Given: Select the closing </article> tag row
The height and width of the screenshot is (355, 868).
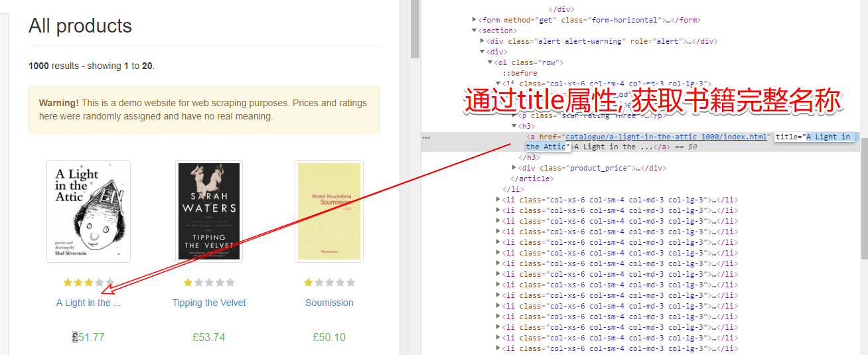Looking at the screenshot, I should pyautogui.click(x=532, y=178).
